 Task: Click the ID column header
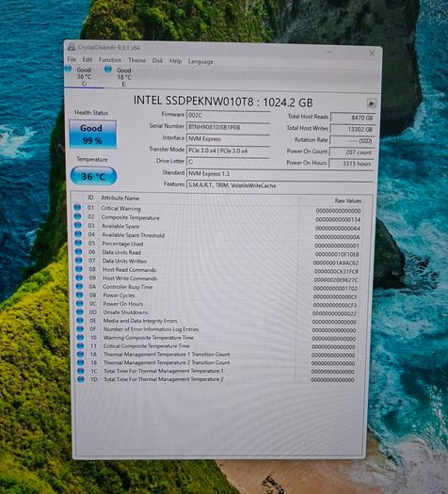point(90,198)
